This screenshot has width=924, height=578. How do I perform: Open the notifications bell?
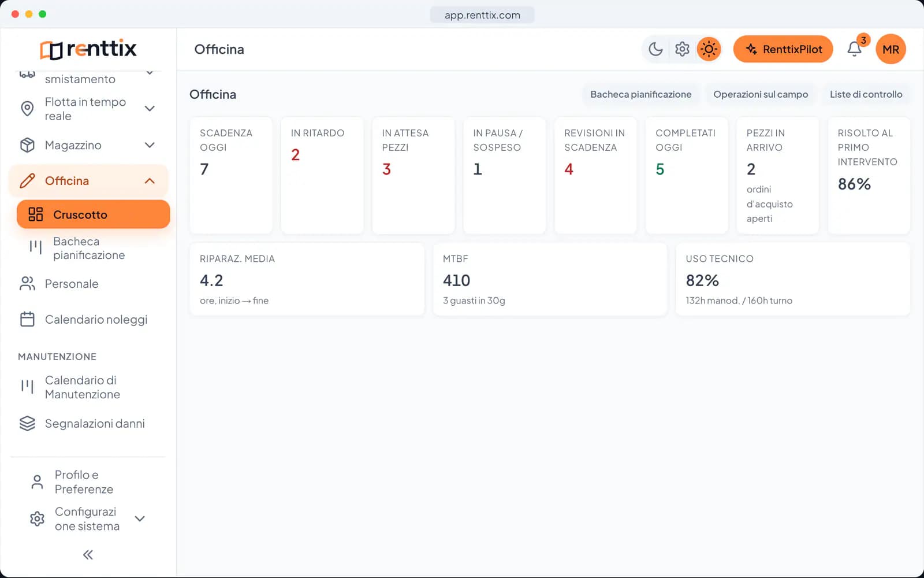854,49
